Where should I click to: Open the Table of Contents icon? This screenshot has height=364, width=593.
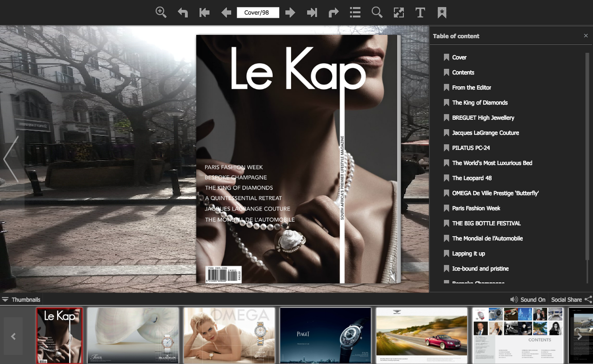pos(355,12)
